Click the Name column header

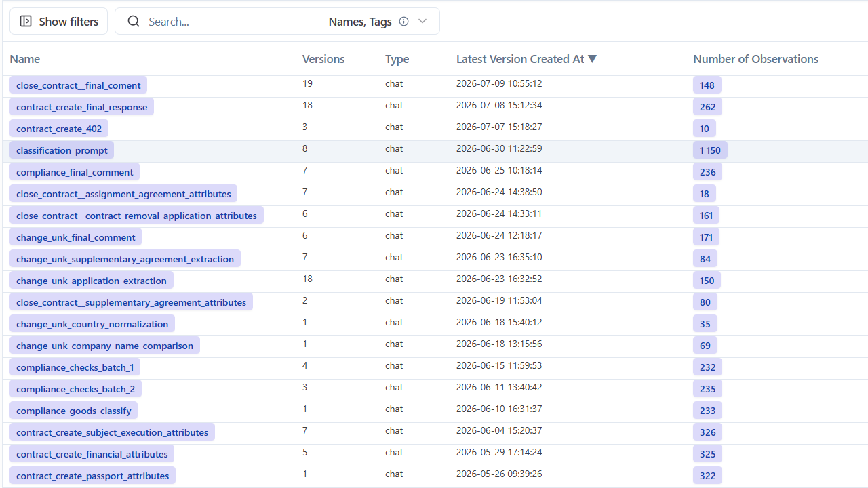click(x=25, y=59)
